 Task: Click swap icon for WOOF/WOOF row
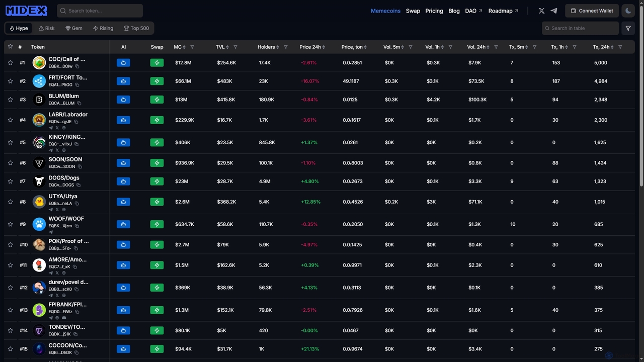point(157,224)
